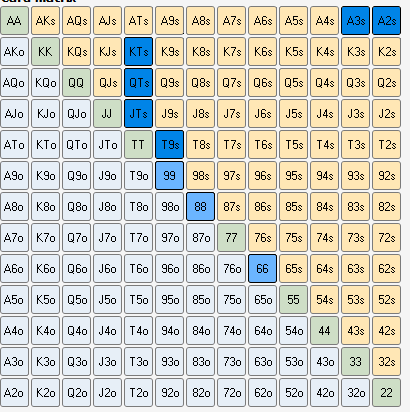Screen dimensions: 410x412
Task: Choose the 22 pair cell
Action: point(386,393)
